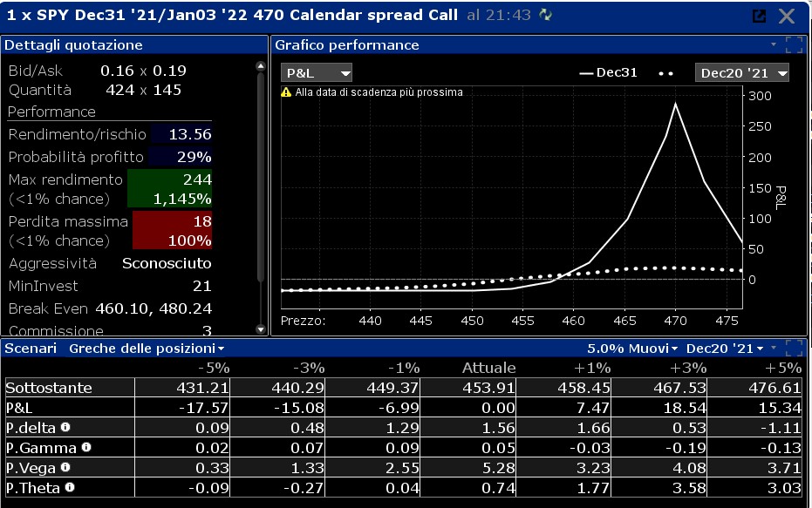
Task: Select the Scenari tab label
Action: 31,349
